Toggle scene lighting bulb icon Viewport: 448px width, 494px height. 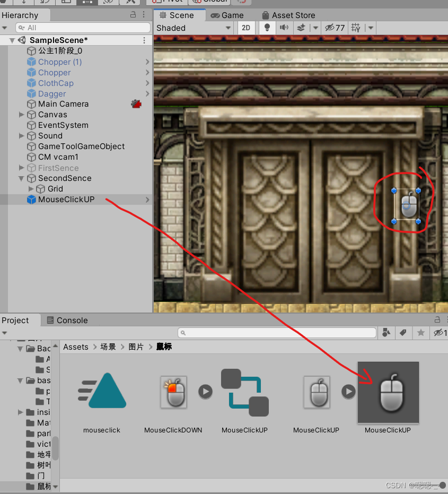(x=267, y=28)
